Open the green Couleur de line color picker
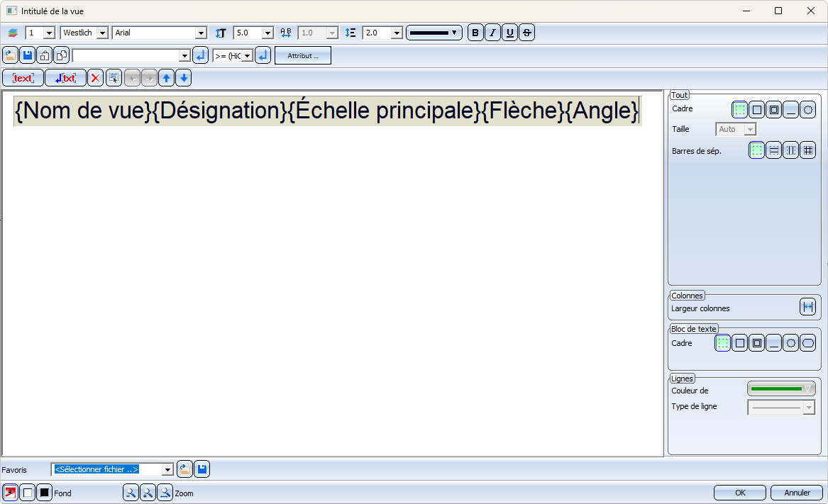 pyautogui.click(x=782, y=389)
